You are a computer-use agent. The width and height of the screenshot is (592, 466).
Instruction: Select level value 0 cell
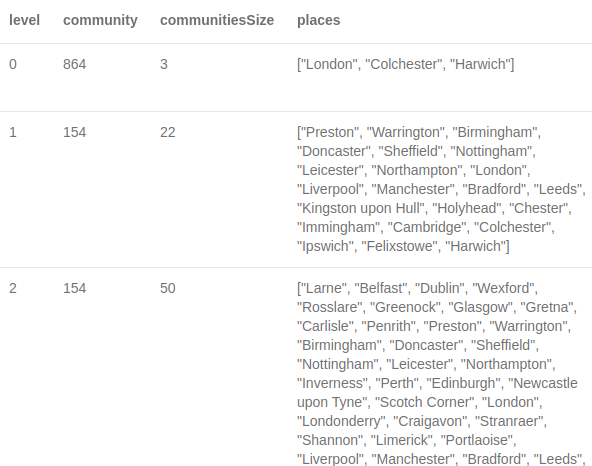coord(13,64)
